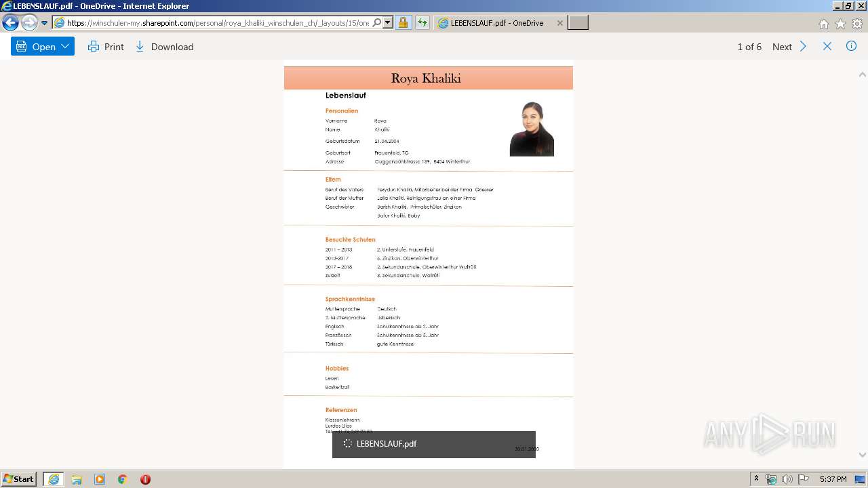868x488 pixels.
Task: Click the Roya Khaliki header title
Action: click(x=426, y=78)
